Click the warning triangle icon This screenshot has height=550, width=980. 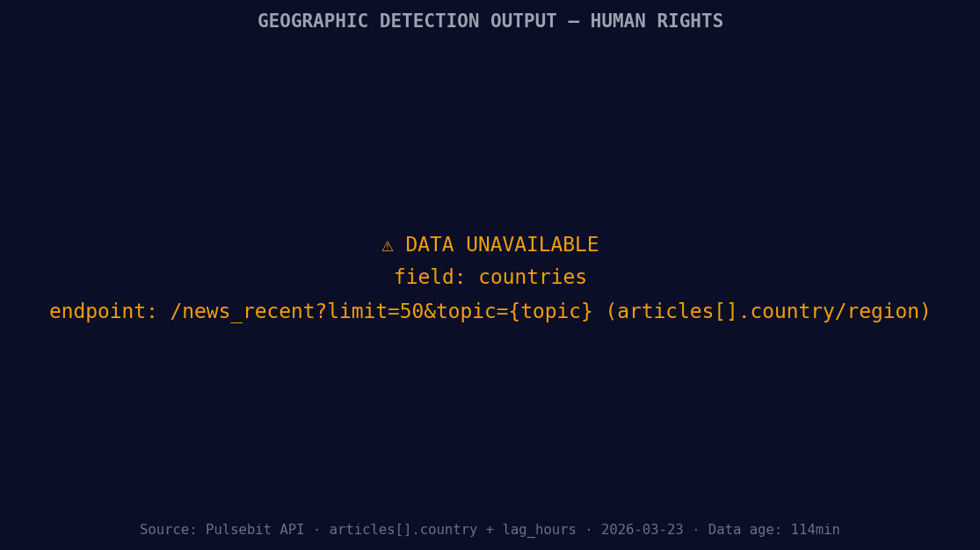pyautogui.click(x=388, y=246)
